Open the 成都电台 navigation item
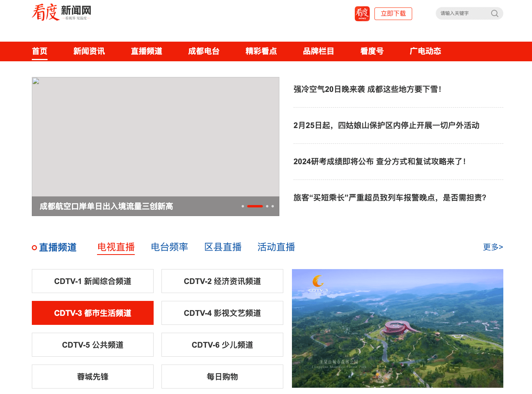The height and width of the screenshot is (394, 532). [x=204, y=51]
